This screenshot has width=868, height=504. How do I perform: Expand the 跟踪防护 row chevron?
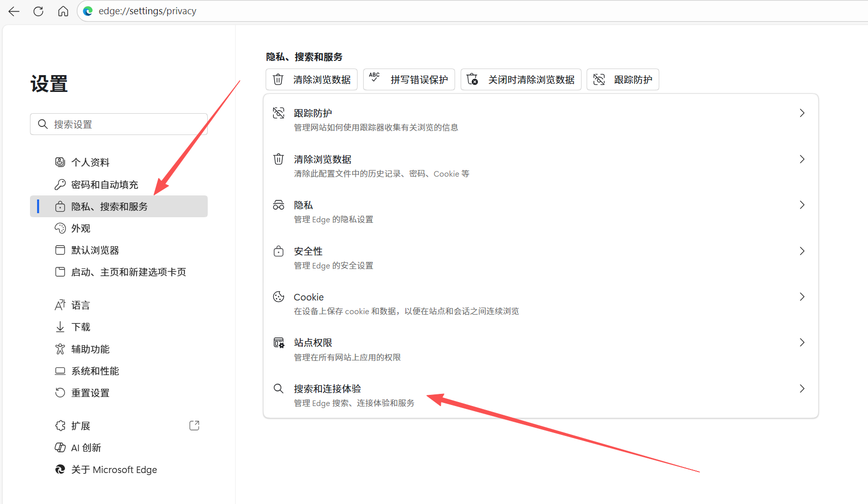tap(802, 113)
